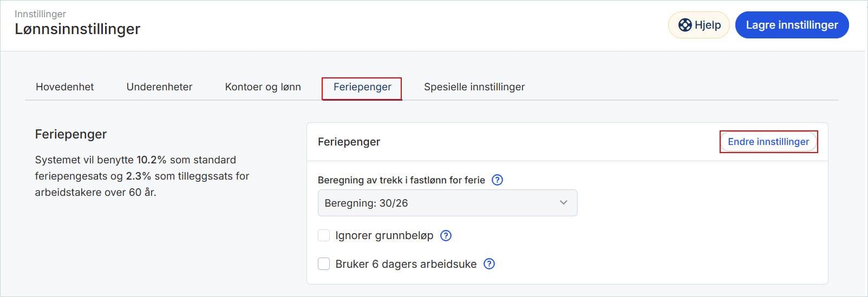Viewport: 868px width, 297px height.
Task: Go to the Innstillinger breadcrumb
Action: [x=40, y=14]
